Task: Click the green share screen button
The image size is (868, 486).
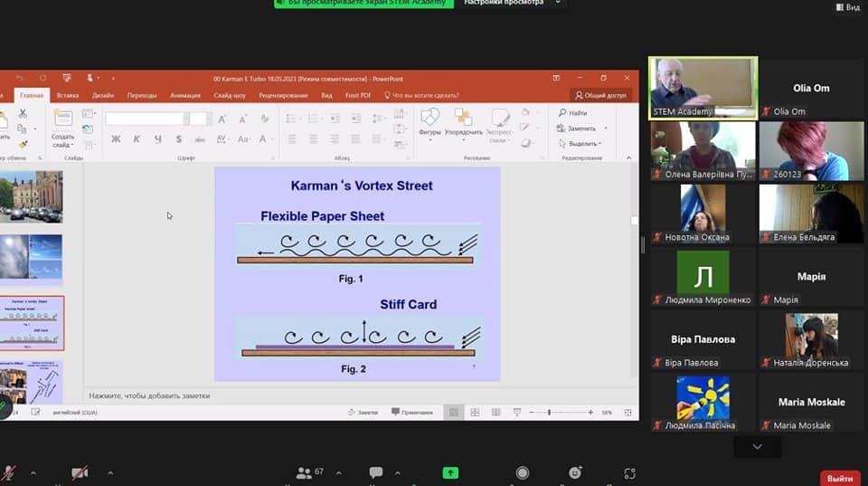Action: pyautogui.click(x=450, y=472)
